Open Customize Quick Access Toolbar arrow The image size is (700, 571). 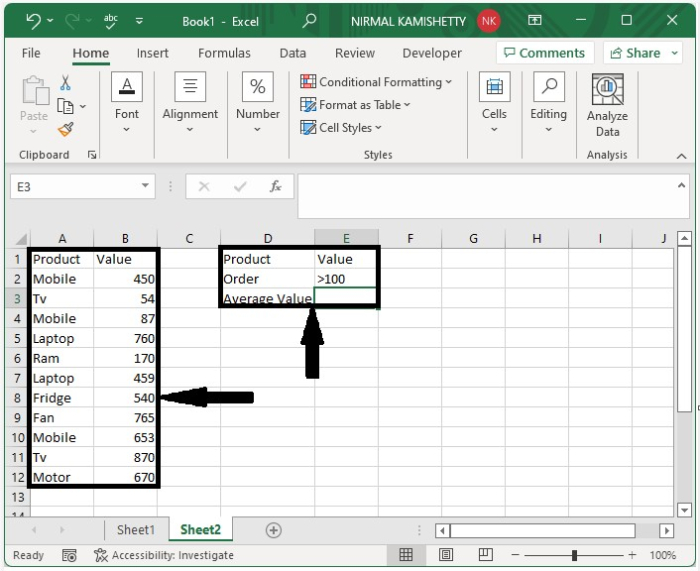coord(139,21)
